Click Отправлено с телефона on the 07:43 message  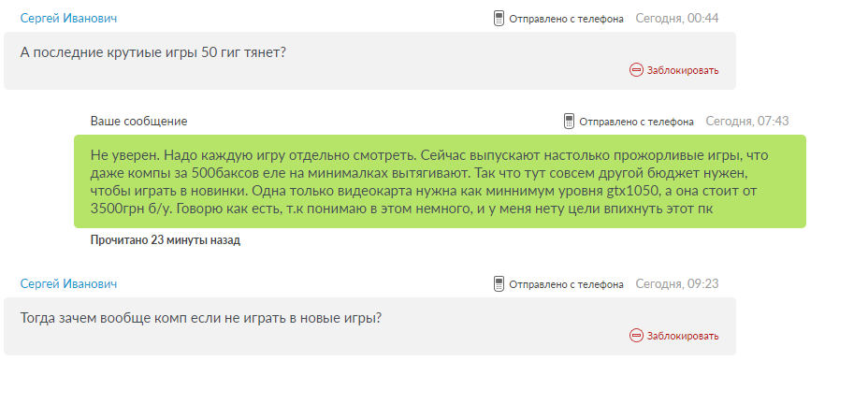(x=637, y=122)
